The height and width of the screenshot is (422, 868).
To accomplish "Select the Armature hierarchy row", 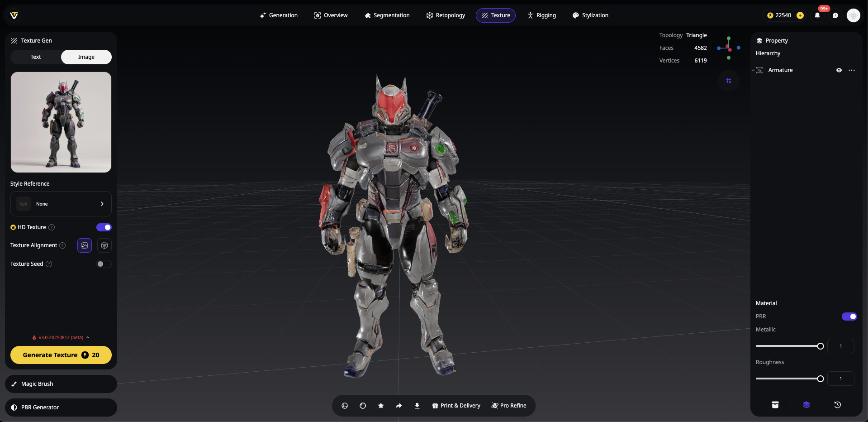I will (806, 70).
